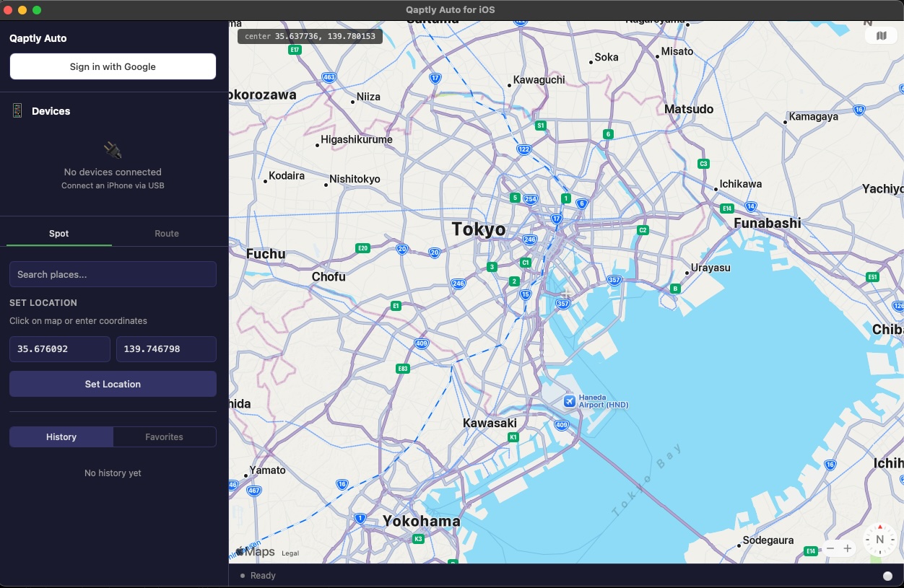Viewport: 904px width, 588px height.
Task: Click the Niiza label on map
Action: 368,97
